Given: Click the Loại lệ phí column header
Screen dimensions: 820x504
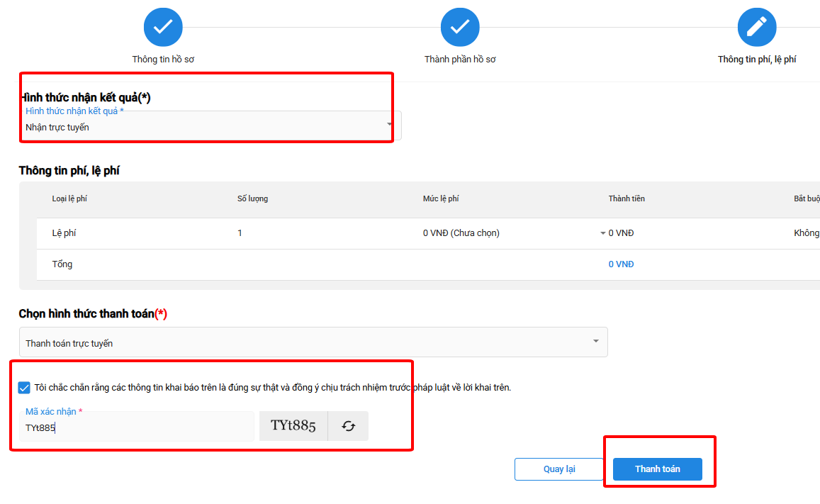Looking at the screenshot, I should [x=69, y=198].
